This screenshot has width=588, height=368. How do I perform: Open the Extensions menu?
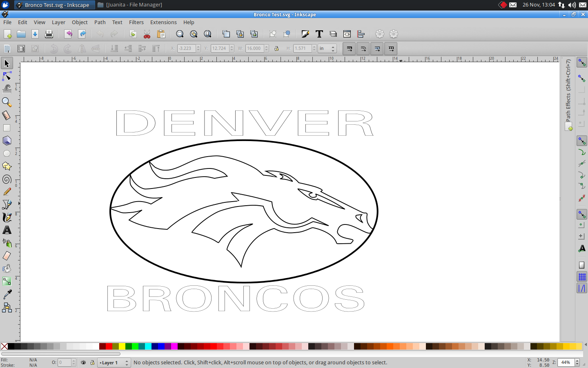coord(163,22)
